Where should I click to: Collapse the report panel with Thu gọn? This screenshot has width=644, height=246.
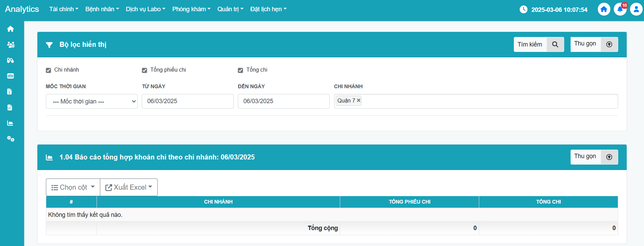(x=594, y=157)
